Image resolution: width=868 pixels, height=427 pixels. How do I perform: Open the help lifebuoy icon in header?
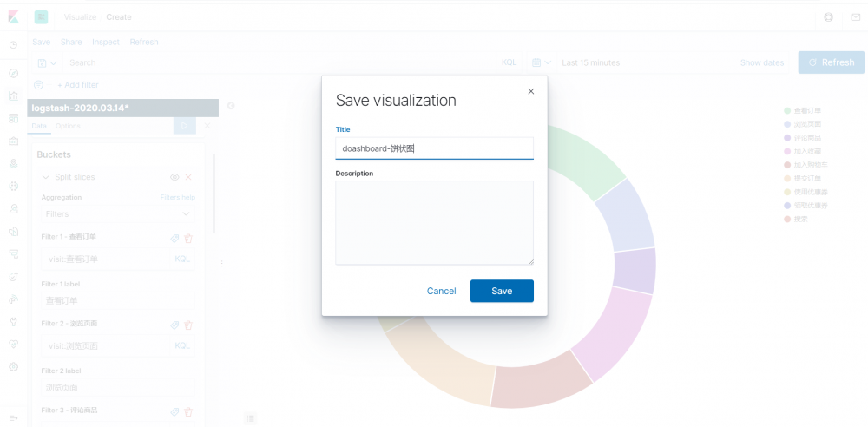click(829, 17)
